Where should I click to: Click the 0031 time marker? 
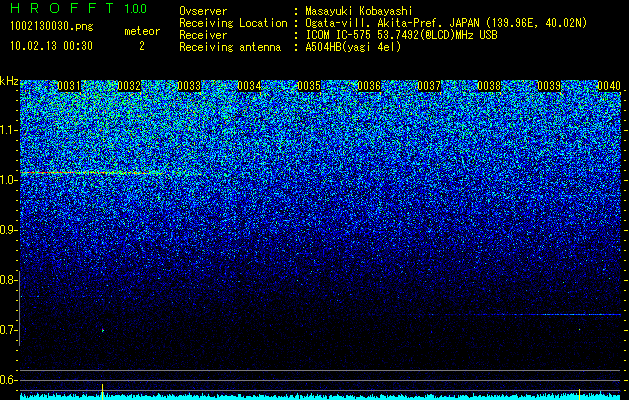coord(69,86)
